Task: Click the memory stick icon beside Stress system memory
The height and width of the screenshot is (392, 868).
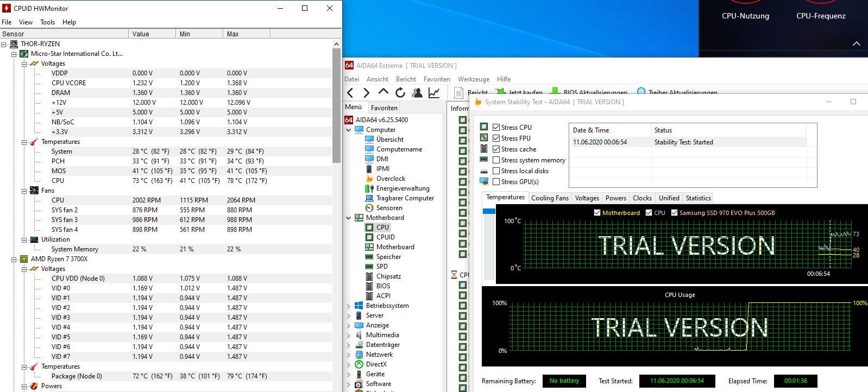Action: (x=484, y=160)
